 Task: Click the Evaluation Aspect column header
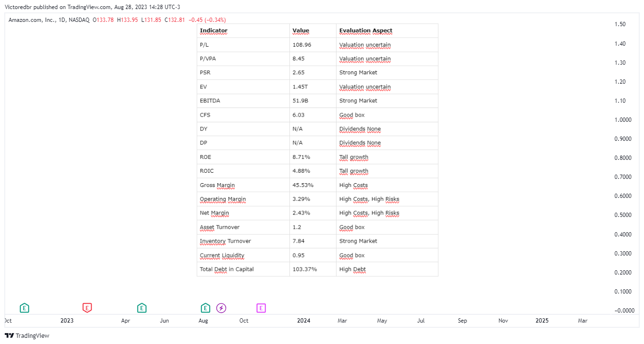click(366, 30)
